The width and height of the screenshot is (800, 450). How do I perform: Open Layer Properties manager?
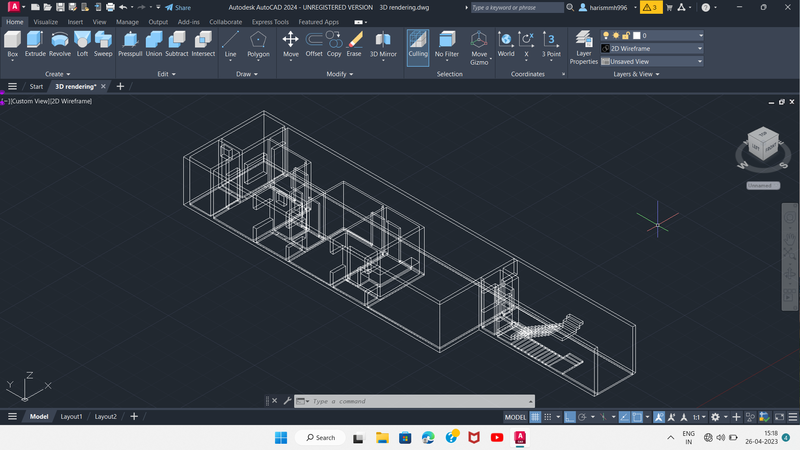tap(584, 47)
